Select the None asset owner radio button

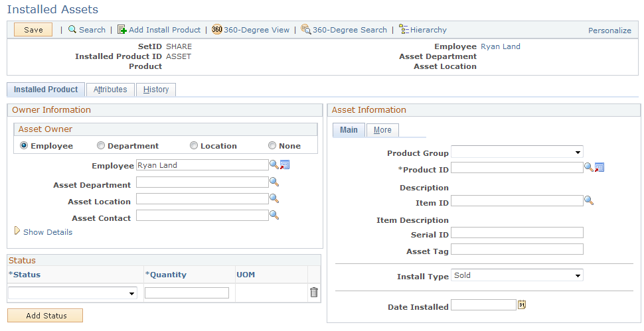coord(272,146)
